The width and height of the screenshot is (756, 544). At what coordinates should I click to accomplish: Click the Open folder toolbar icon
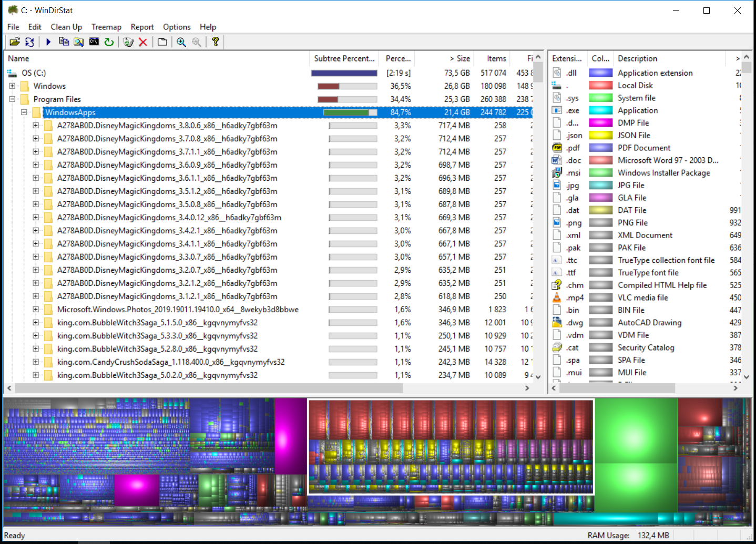click(15, 42)
